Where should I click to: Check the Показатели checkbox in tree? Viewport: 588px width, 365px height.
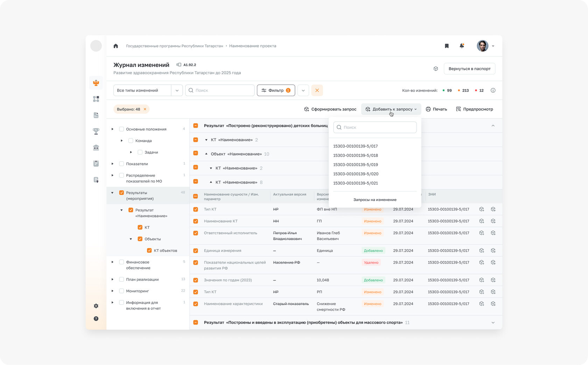121,164
